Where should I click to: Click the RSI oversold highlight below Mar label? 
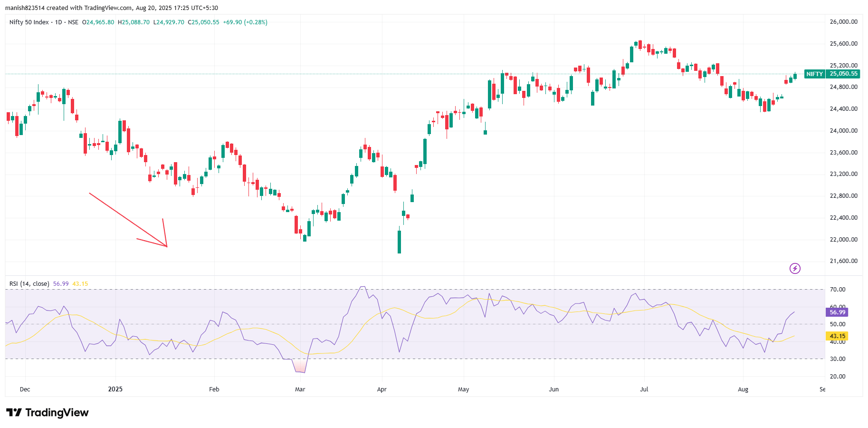coord(299,365)
